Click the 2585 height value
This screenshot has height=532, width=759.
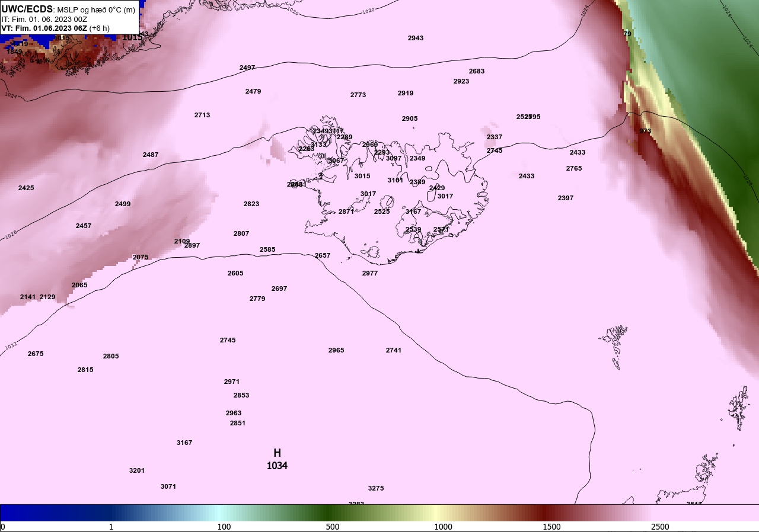pyautogui.click(x=267, y=249)
